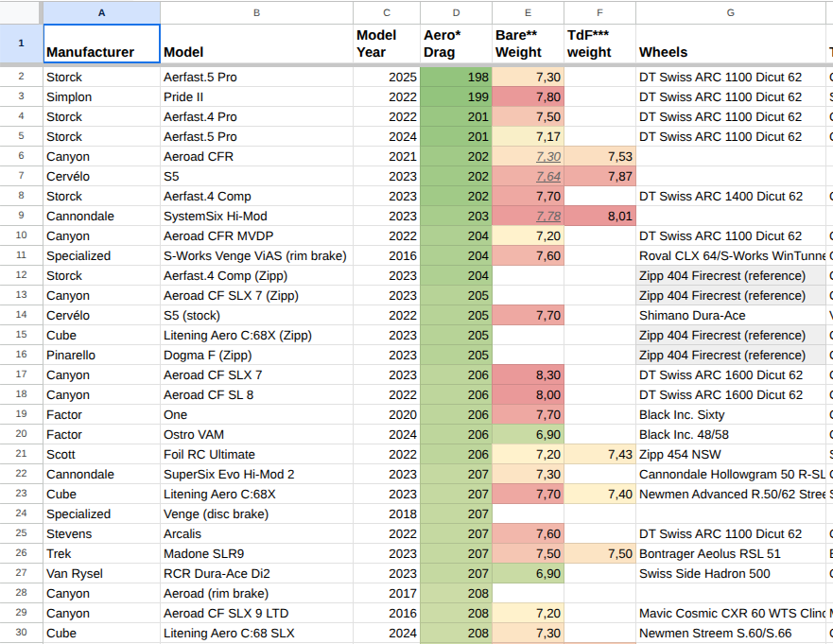Select the "Aeroad (rim brake)" model cell
Image resolution: width=833 pixels, height=644 pixels.
pos(256,593)
